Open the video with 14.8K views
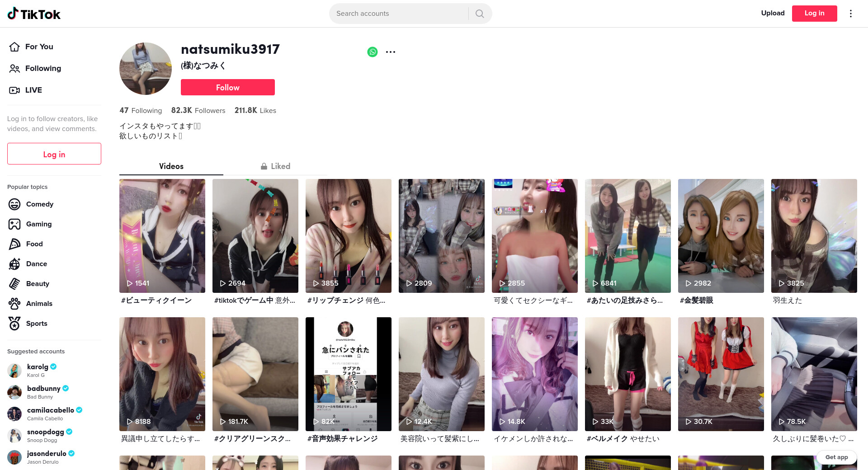 535,374
